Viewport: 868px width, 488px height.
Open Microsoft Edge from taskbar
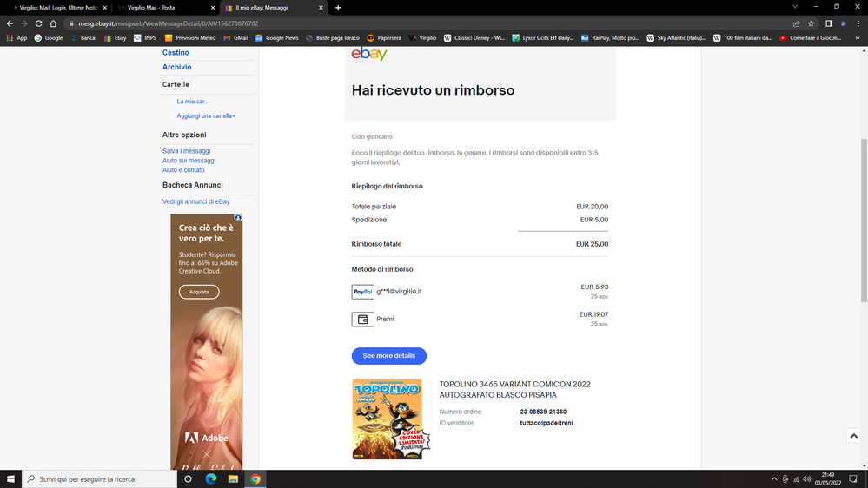tap(211, 479)
